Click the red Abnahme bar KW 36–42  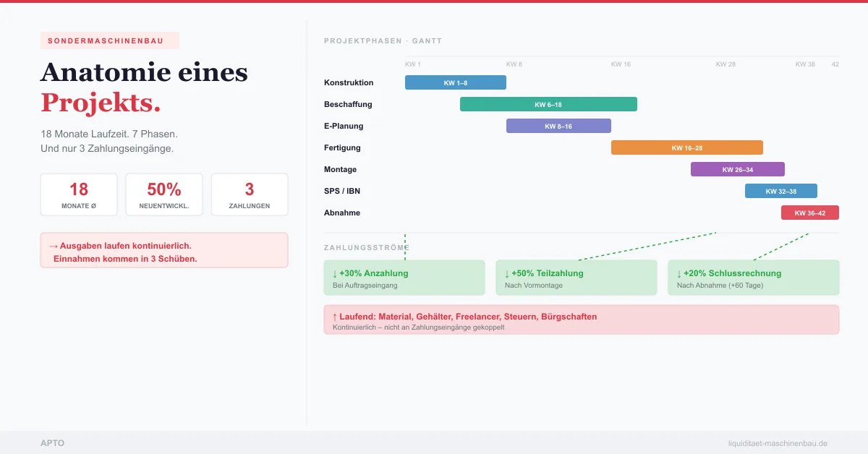tap(809, 213)
